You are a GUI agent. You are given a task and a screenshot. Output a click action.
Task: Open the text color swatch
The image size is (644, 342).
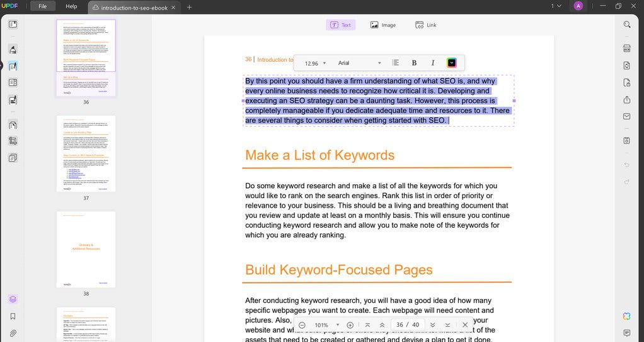tap(452, 63)
